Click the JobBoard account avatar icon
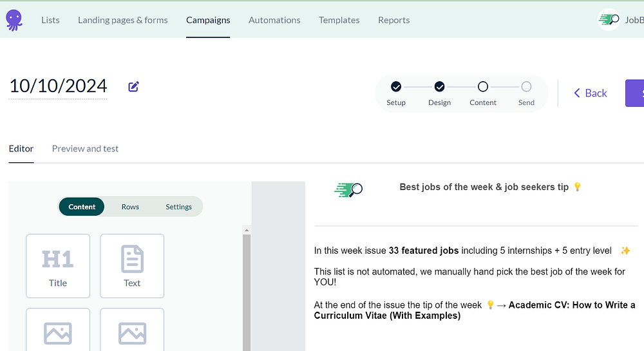Screen dimensions: 644x351 [x=609, y=20]
